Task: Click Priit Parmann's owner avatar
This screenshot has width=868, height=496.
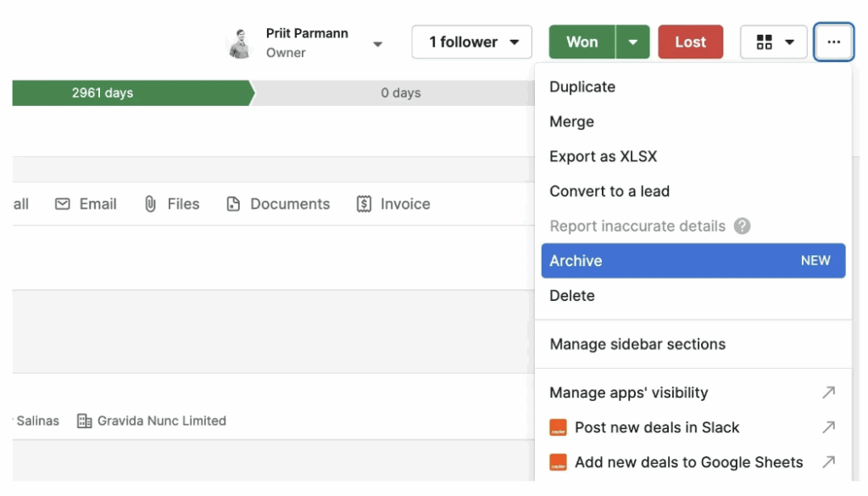Action: pos(240,43)
